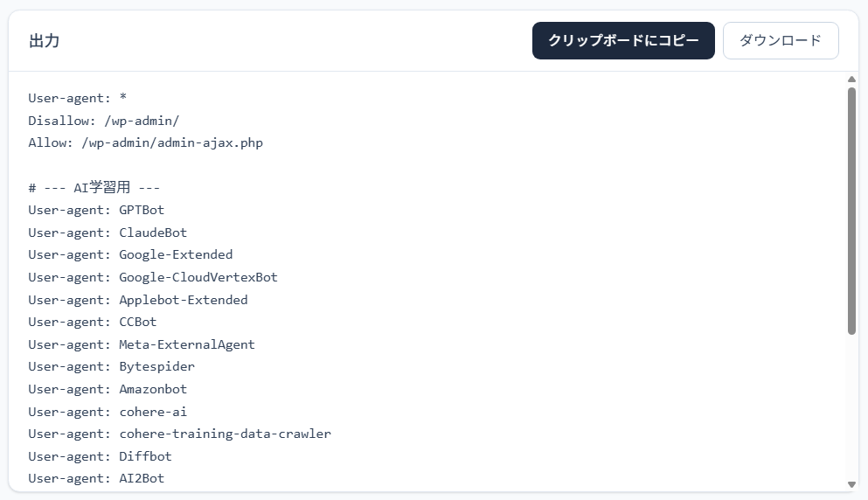This screenshot has height=500, width=868.
Task: Place cursor on the CCBot line
Action: tap(93, 322)
